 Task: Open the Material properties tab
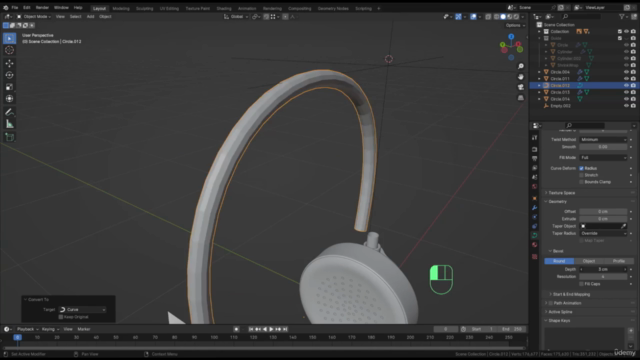click(x=535, y=244)
